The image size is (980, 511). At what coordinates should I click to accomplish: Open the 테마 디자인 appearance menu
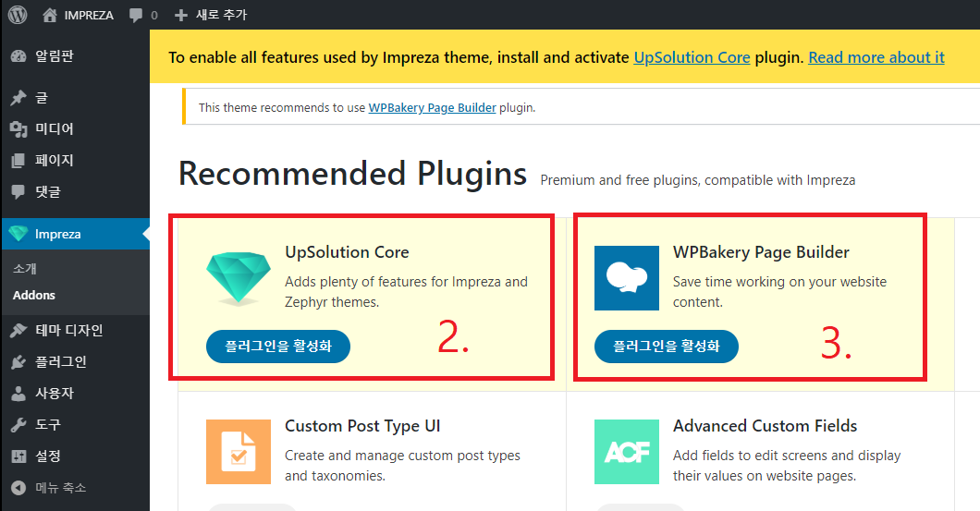[68, 330]
